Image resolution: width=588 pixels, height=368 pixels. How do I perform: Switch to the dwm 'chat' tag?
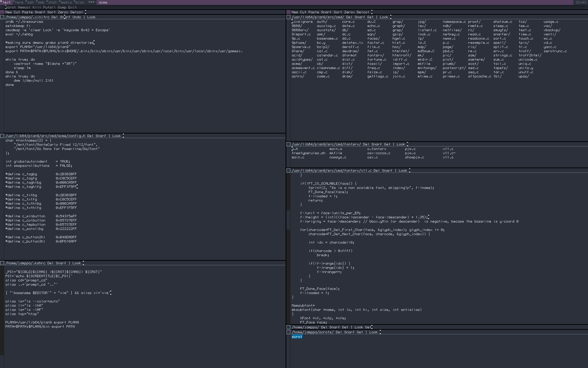pyautogui.click(x=52, y=2)
